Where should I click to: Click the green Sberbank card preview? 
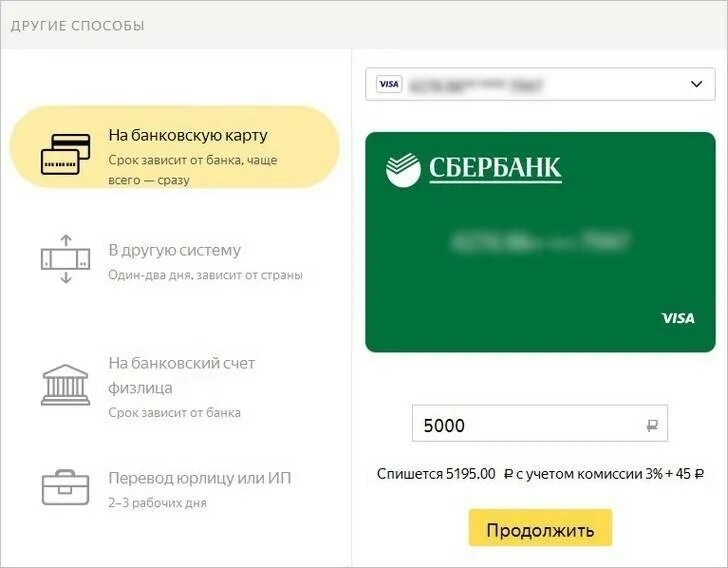tap(540, 242)
